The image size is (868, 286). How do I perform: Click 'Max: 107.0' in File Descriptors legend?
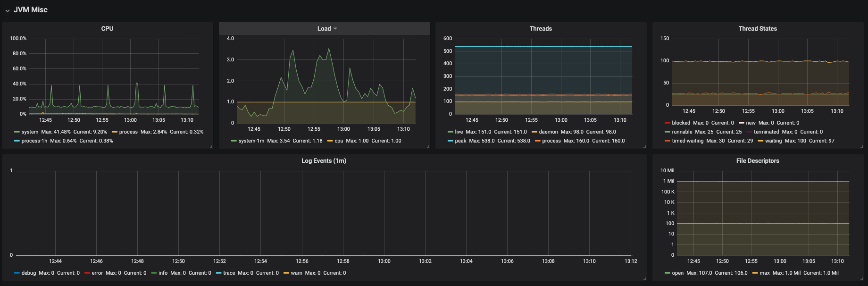(x=699, y=273)
